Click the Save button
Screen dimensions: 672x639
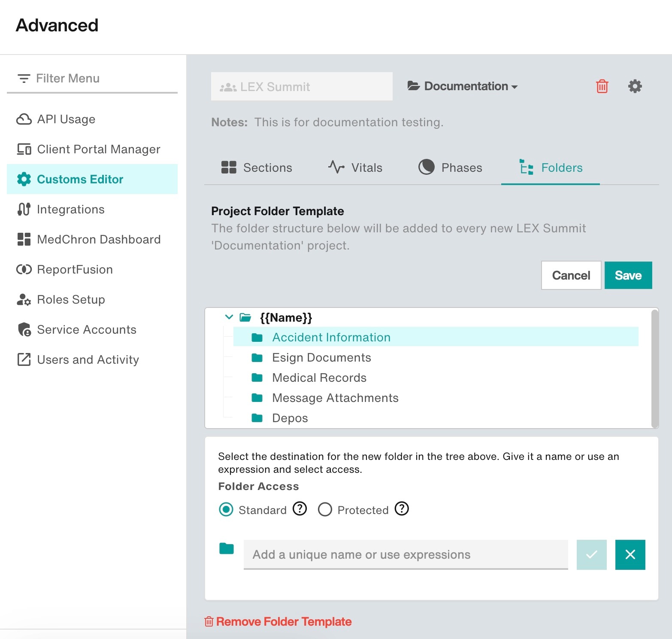(x=628, y=275)
